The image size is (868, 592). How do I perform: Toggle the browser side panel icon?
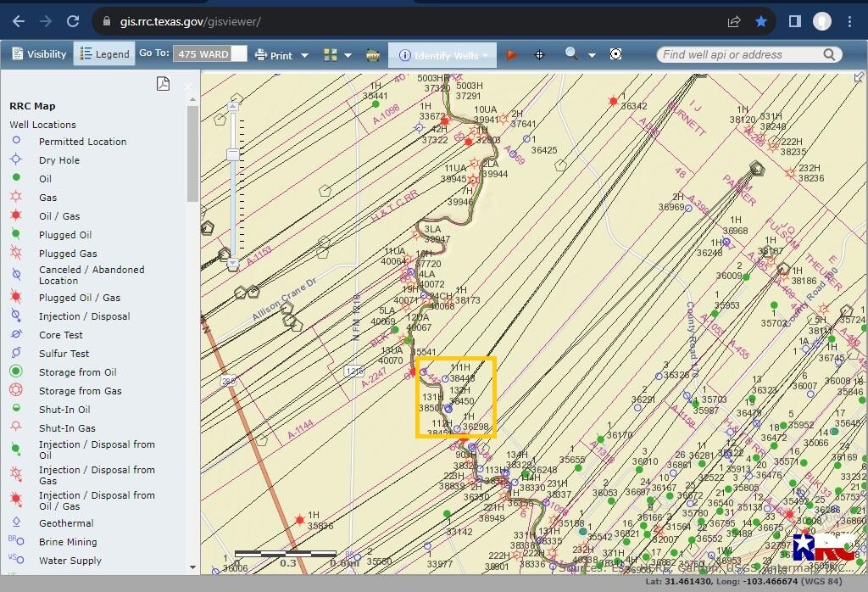point(795,21)
